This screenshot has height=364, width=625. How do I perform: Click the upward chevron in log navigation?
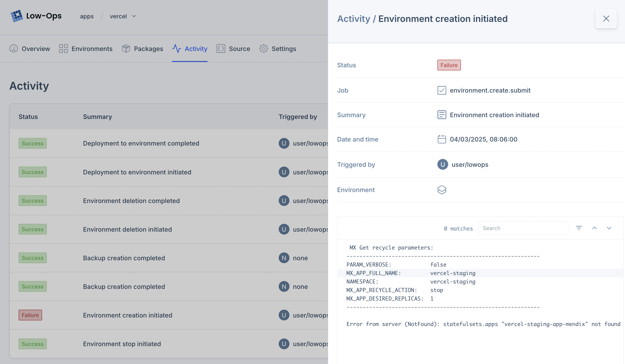(595, 228)
